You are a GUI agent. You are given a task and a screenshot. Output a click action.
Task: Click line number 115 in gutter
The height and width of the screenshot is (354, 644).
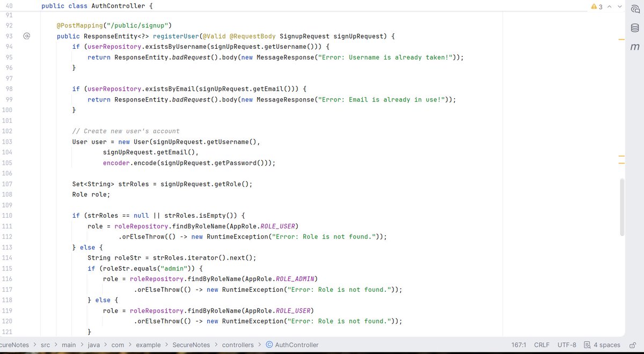7,268
